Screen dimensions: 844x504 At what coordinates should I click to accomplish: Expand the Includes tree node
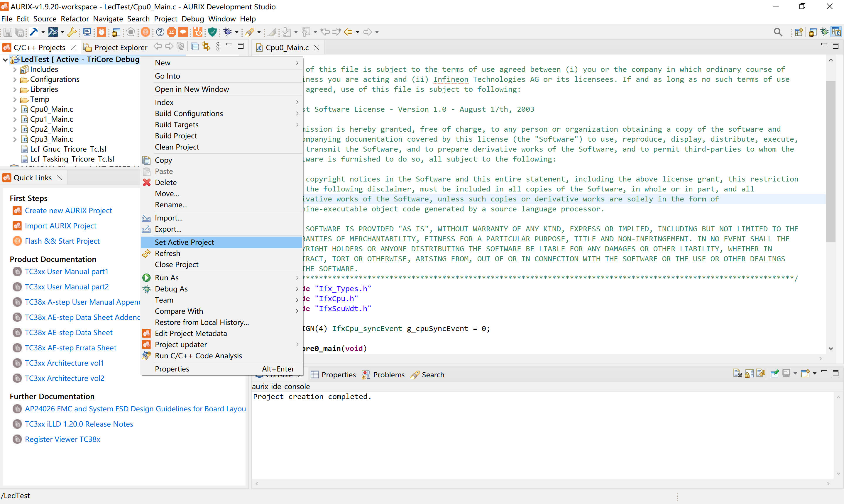pos(15,69)
